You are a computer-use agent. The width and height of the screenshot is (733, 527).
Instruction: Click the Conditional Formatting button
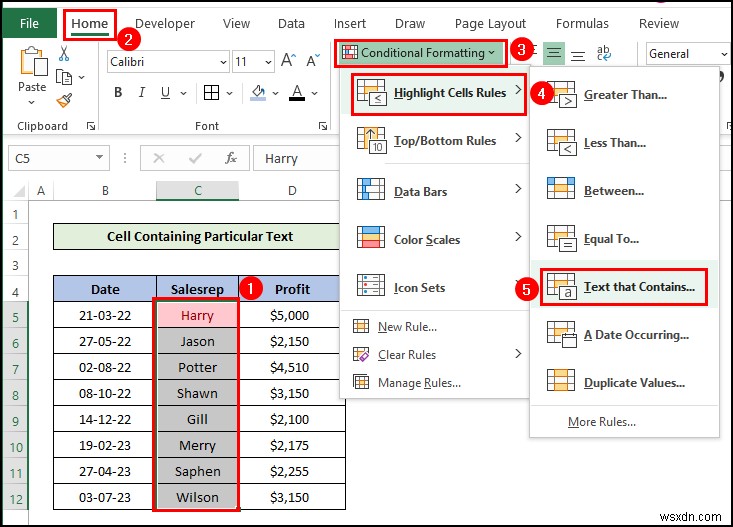pyautogui.click(x=420, y=53)
